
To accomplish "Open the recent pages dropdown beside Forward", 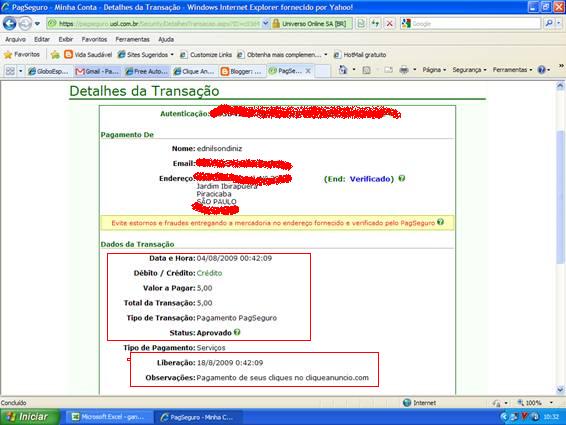I will [37, 24].
